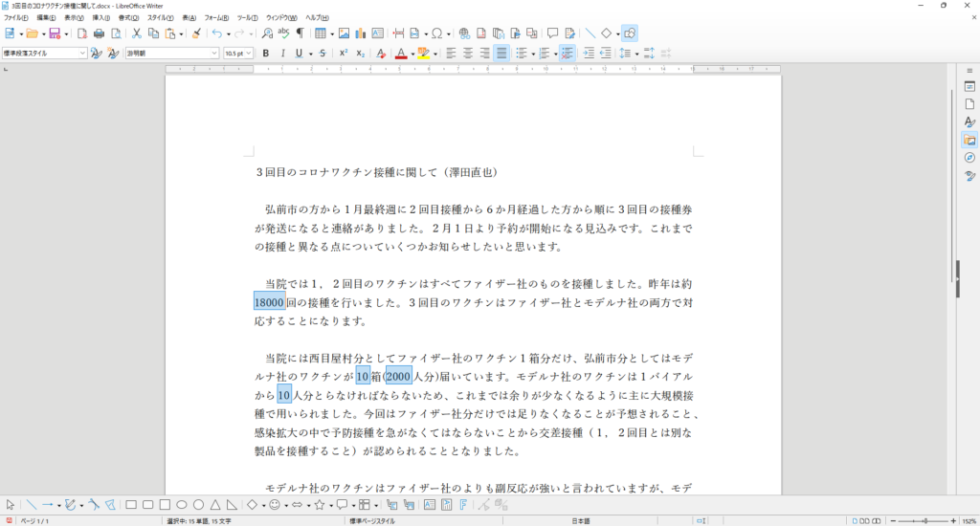Adjust zoom slider in status bar

click(924, 520)
